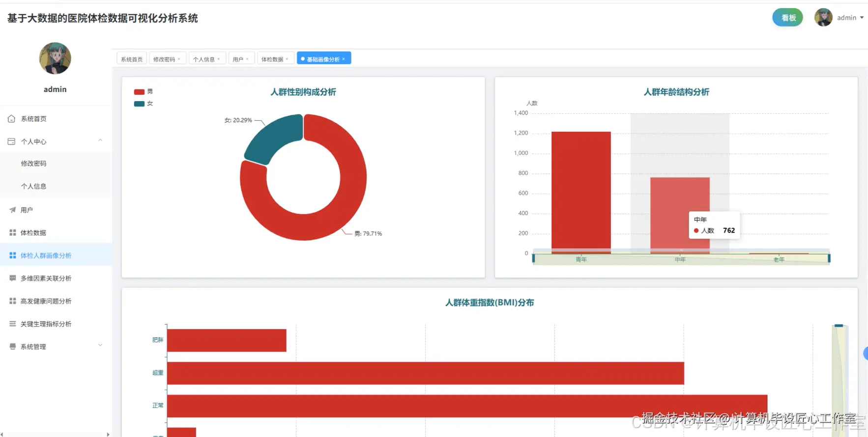Click the chat icon beside 多维因素关联分析
The width and height of the screenshot is (868, 437).
[12, 278]
